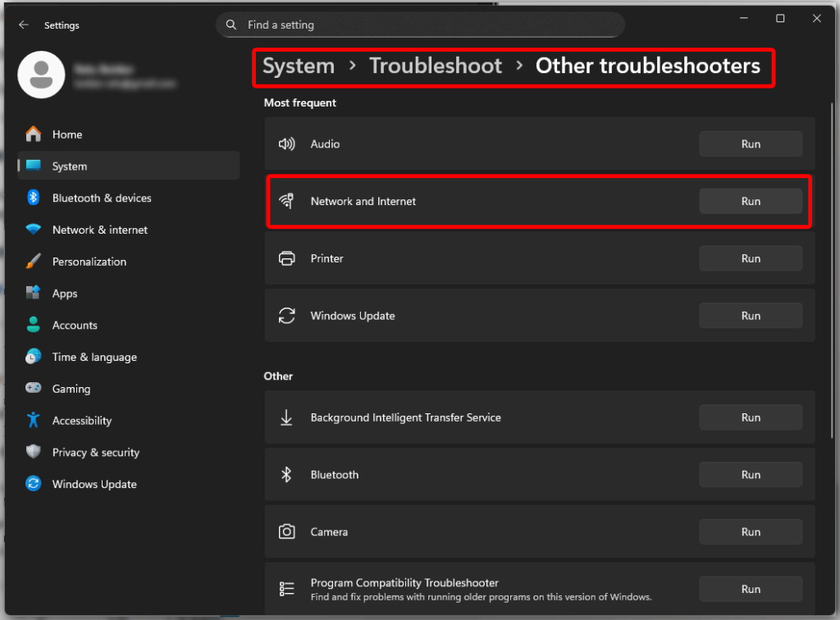The image size is (840, 620).
Task: Open Privacy & security settings
Action: tap(129, 453)
